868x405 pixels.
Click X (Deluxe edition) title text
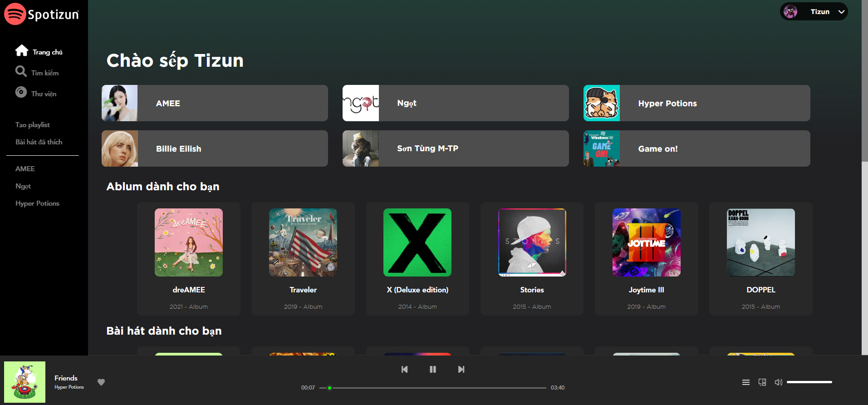coord(417,290)
